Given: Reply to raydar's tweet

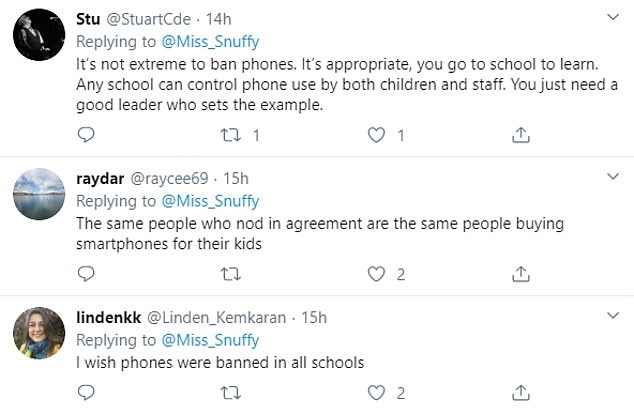Looking at the screenshot, I should [86, 273].
